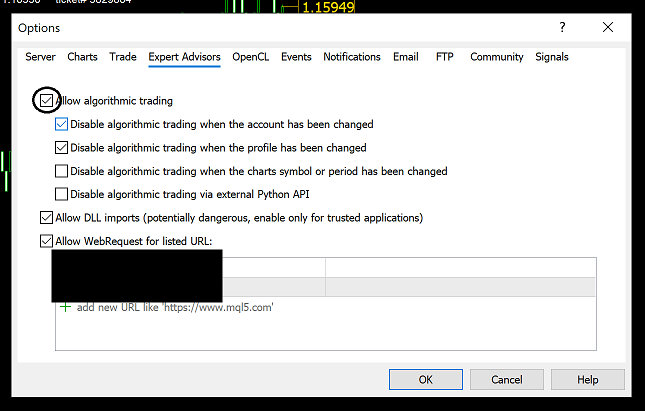Select the Expert Advisors tab
The width and height of the screenshot is (645, 411).
(x=184, y=57)
